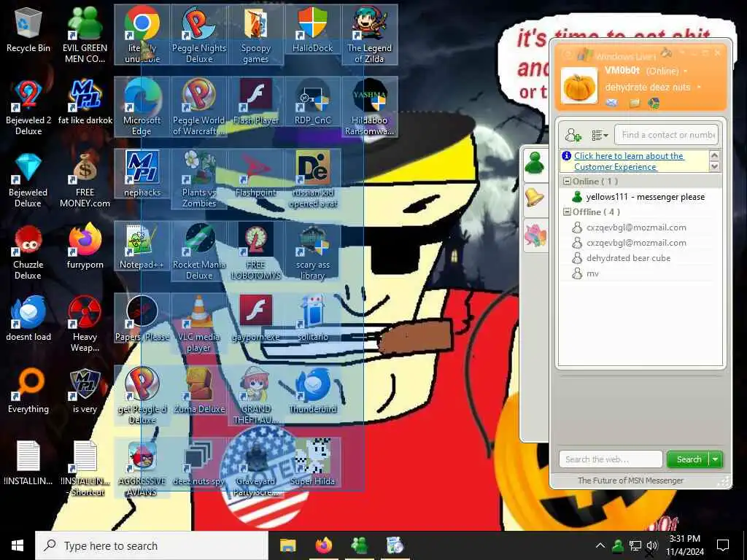Launch Notepad++ from the desktop
This screenshot has height=560, width=747.
(142, 246)
